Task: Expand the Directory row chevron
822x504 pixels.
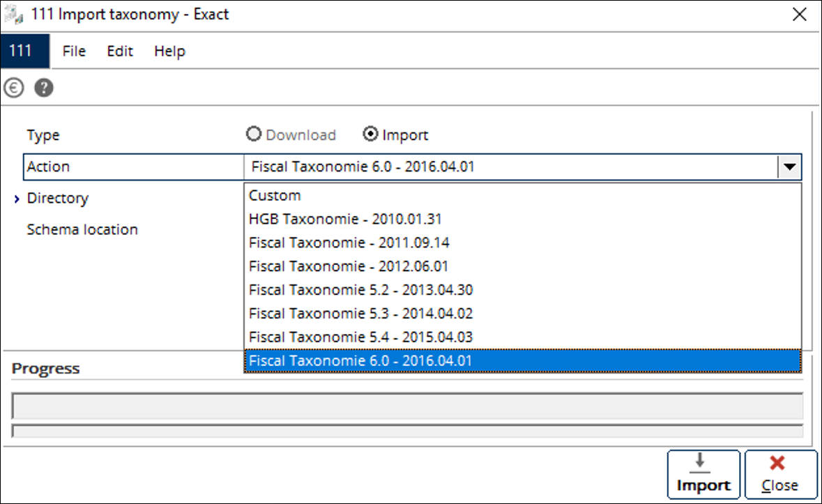Action: click(17, 199)
